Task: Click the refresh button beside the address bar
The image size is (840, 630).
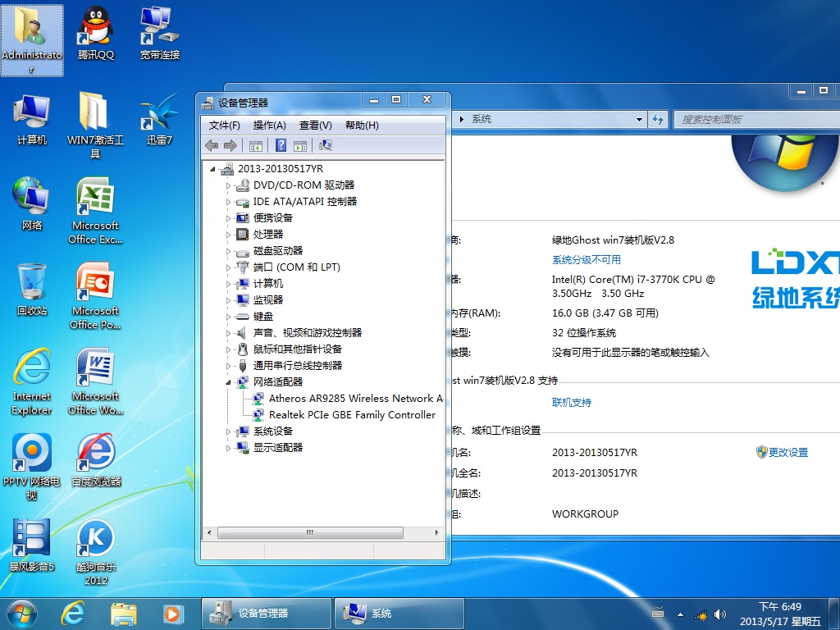Action: (x=658, y=120)
